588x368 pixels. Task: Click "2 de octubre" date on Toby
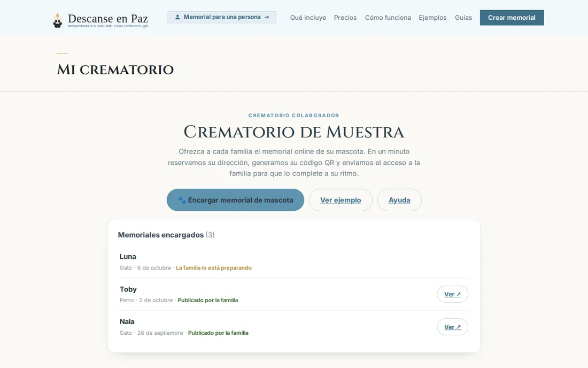pos(156,300)
